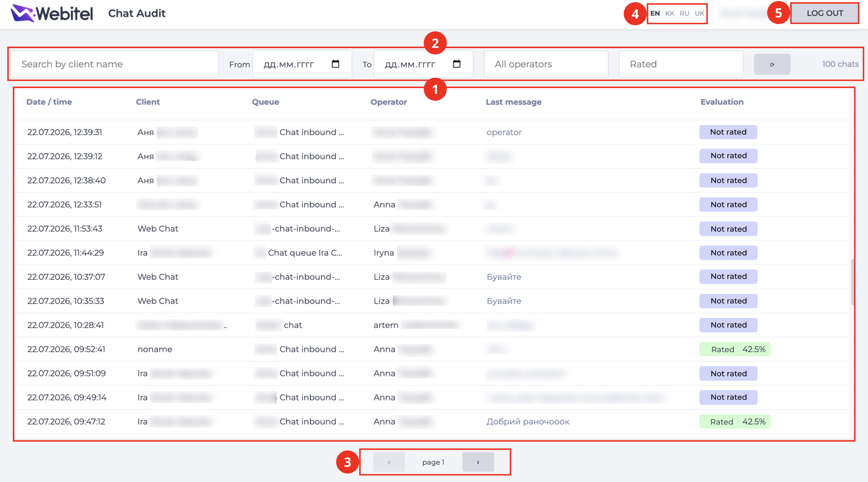Click the Operator column header
This screenshot has height=482, width=868.
tap(389, 102)
